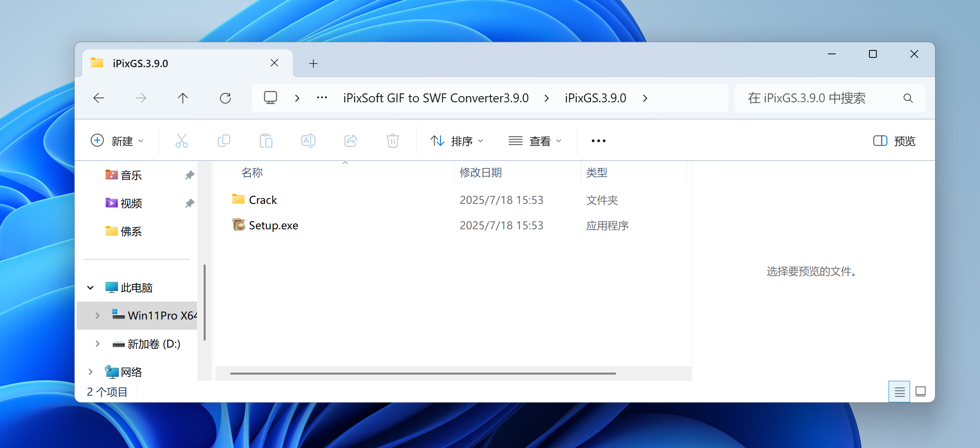Click the horizontal scrollbar in file list
This screenshot has height=448, width=980.
click(423, 373)
